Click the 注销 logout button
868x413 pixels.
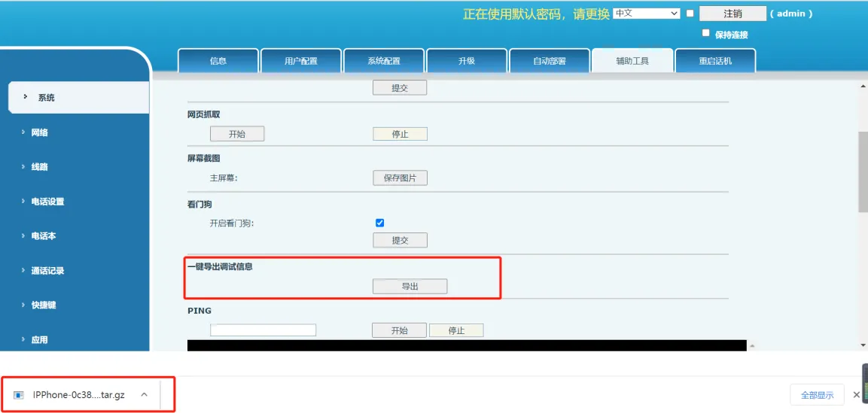tap(732, 14)
